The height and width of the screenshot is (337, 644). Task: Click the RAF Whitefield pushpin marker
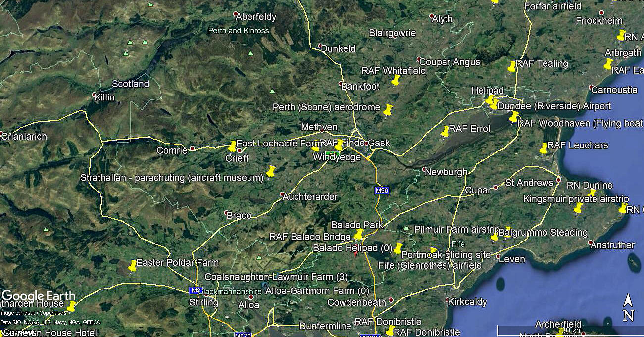[x=396, y=80]
